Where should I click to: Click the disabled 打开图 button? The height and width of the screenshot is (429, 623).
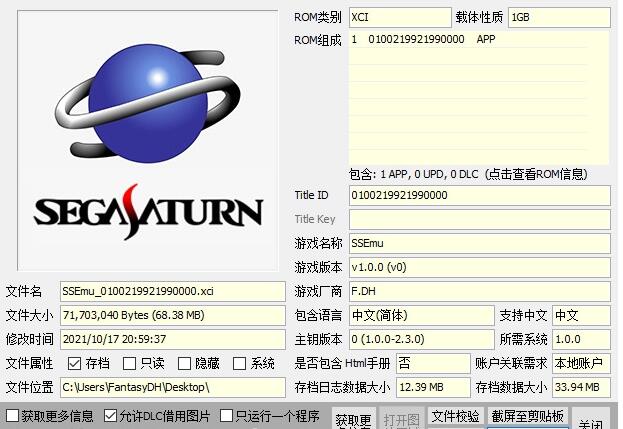(x=401, y=418)
